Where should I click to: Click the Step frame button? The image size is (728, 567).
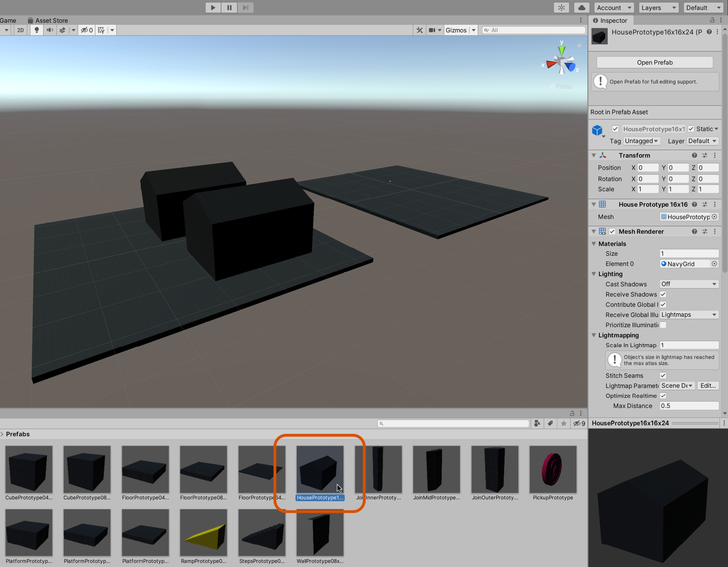pos(246,7)
